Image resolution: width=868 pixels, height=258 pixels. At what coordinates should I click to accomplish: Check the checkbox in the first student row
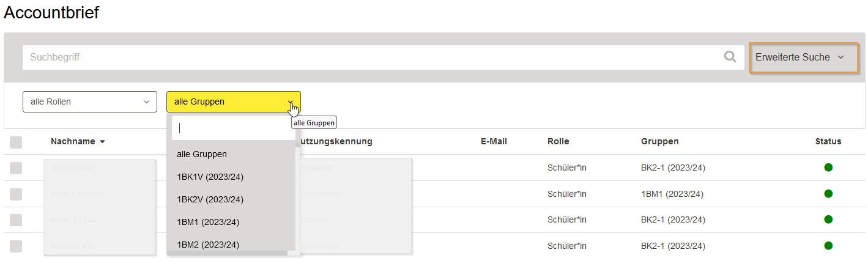pyautogui.click(x=16, y=168)
